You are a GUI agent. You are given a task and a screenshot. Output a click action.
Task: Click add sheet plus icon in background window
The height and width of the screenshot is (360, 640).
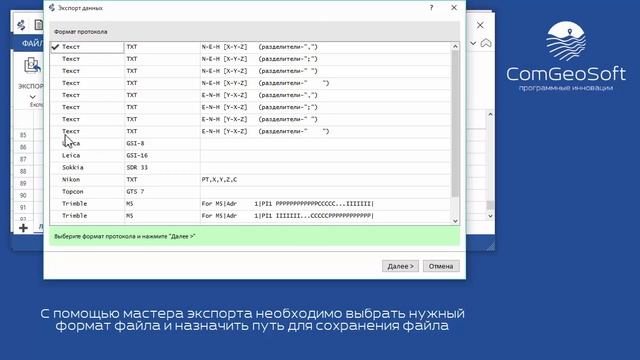(x=23, y=228)
